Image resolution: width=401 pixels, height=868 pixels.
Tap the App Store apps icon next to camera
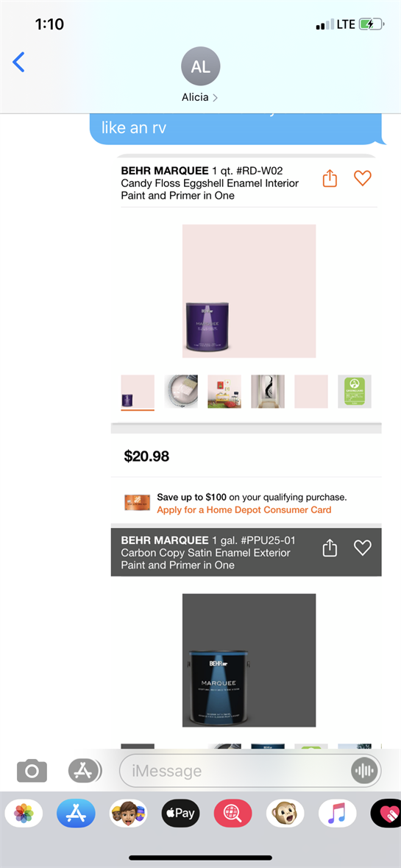click(85, 771)
